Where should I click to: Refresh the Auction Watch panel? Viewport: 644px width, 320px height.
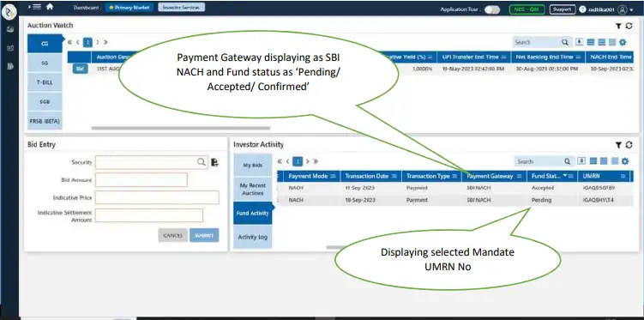click(629, 26)
